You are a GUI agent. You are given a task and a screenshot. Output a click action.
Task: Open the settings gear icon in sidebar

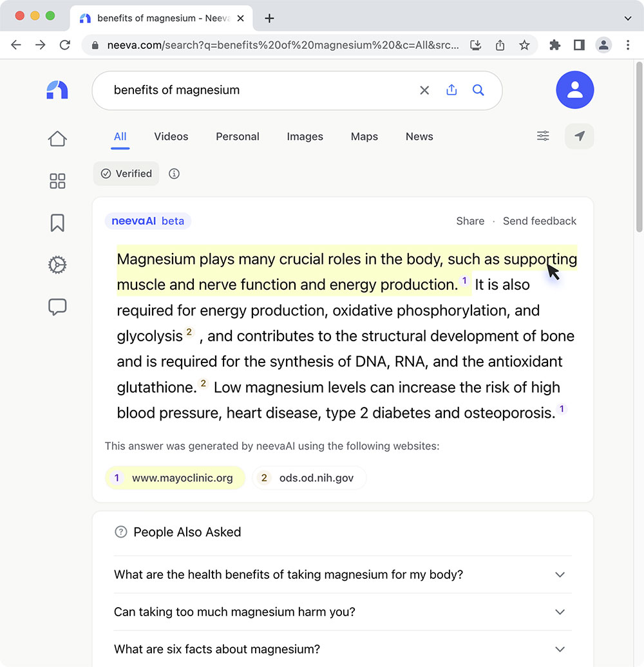coord(57,265)
